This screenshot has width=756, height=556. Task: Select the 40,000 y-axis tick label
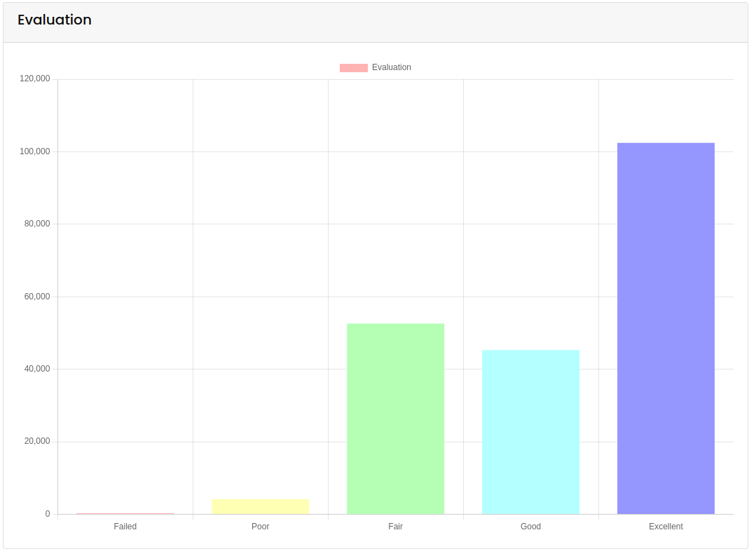tap(36, 369)
